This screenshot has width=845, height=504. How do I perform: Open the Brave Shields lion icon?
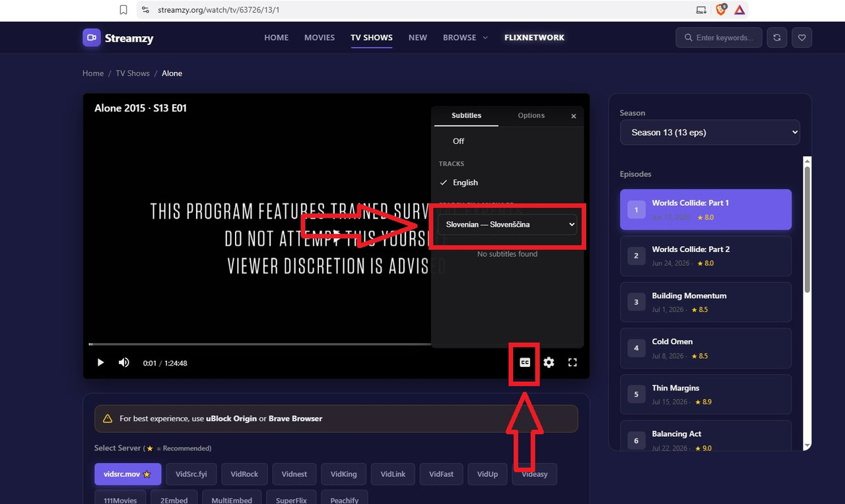[x=721, y=10]
